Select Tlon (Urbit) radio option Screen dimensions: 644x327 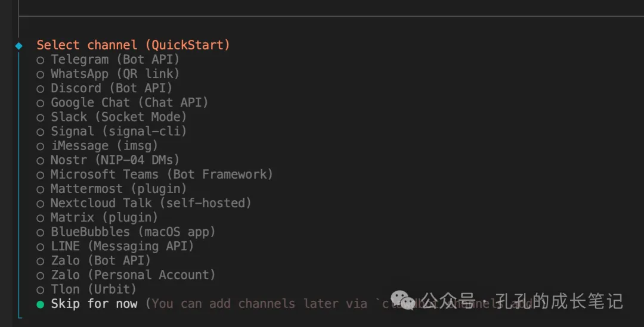click(x=93, y=289)
